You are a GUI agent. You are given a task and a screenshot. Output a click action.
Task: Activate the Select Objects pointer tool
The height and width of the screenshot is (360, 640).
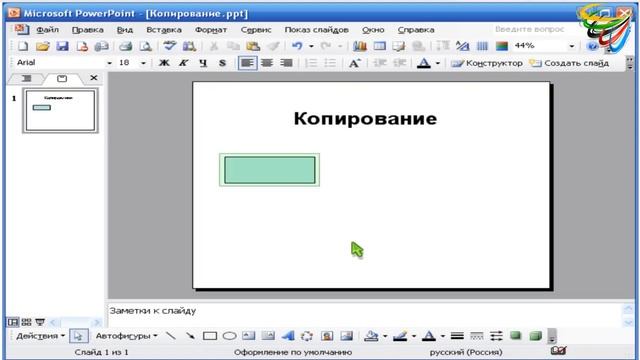pos(78,336)
